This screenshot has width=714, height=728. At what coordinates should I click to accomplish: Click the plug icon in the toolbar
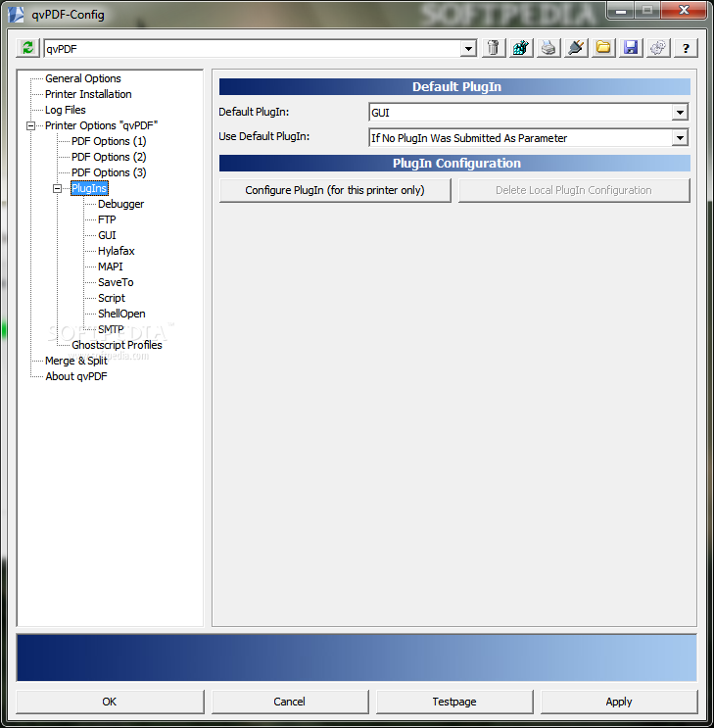point(576,48)
